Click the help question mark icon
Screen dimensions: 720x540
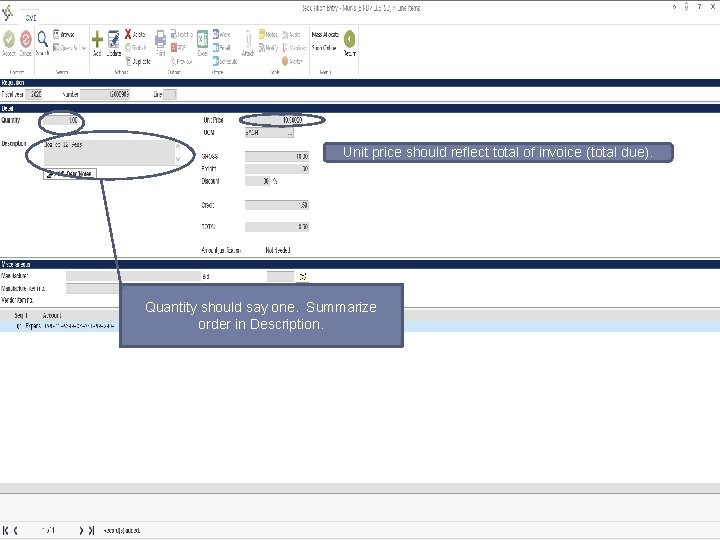coord(699,7)
